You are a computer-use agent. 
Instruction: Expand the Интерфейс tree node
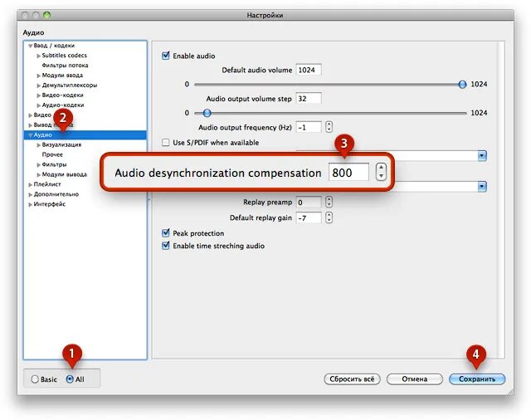click(x=30, y=204)
